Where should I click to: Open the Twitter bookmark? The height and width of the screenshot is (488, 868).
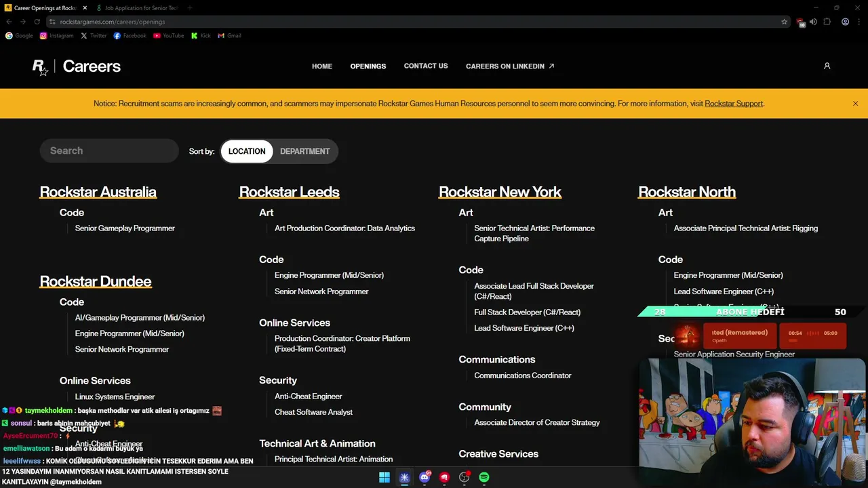(x=94, y=36)
